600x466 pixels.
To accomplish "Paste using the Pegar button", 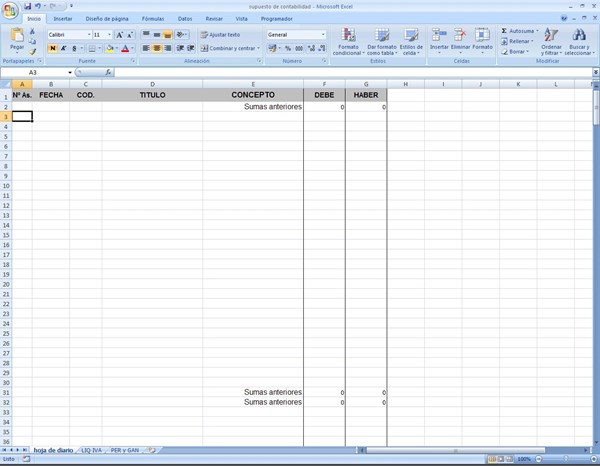I will tap(17, 40).
